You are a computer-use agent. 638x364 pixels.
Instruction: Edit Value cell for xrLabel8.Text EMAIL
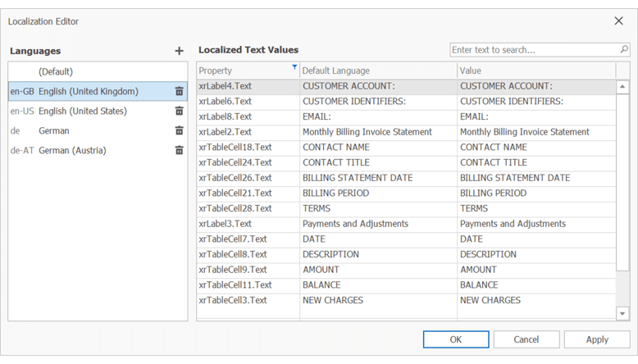click(x=535, y=116)
